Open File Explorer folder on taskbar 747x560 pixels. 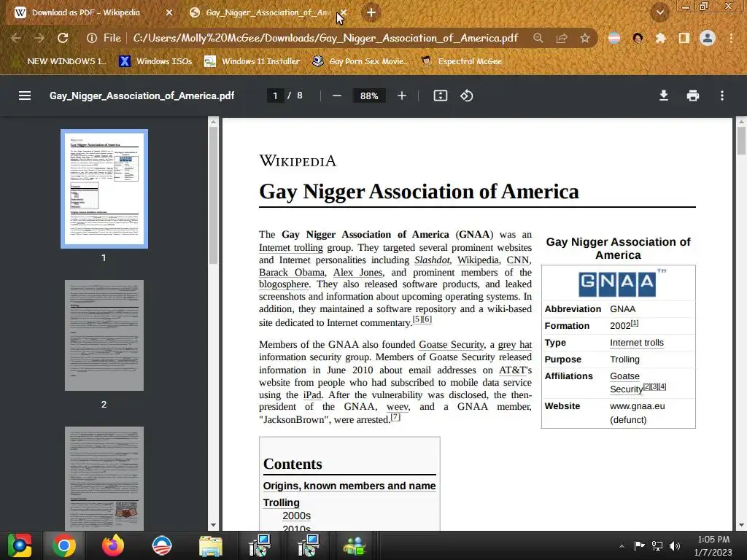(210, 545)
